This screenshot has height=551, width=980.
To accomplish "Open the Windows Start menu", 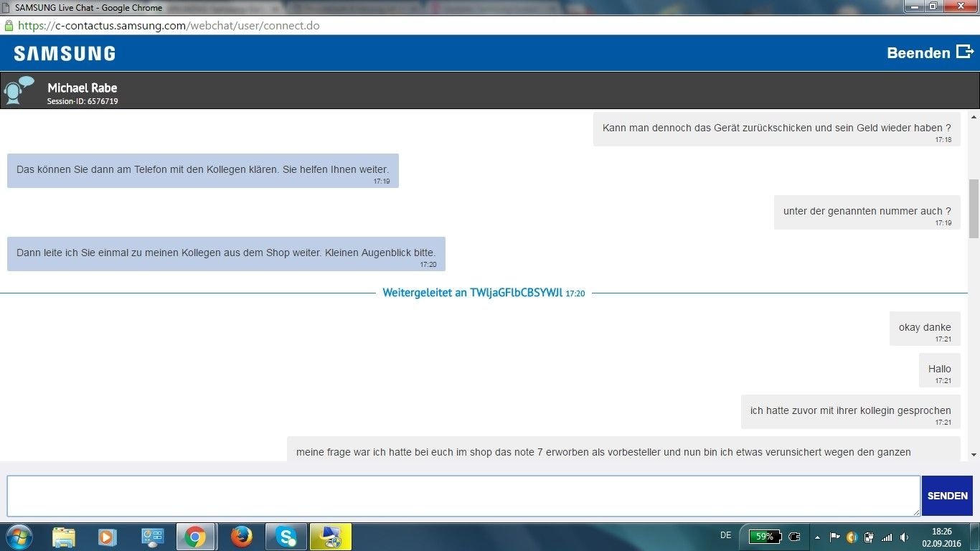I will click(19, 537).
